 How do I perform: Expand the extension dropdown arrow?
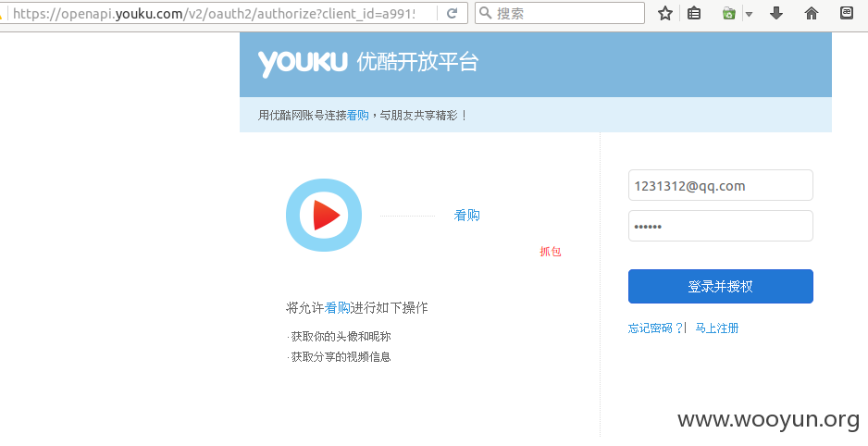pyautogui.click(x=749, y=15)
